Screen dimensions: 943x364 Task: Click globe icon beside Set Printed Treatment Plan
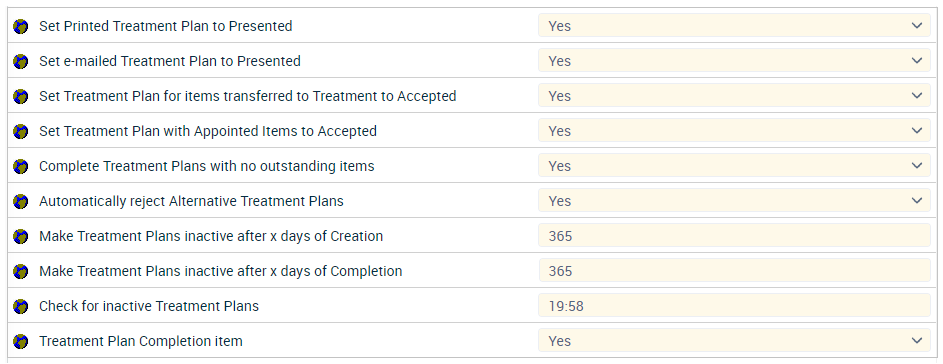(x=20, y=26)
